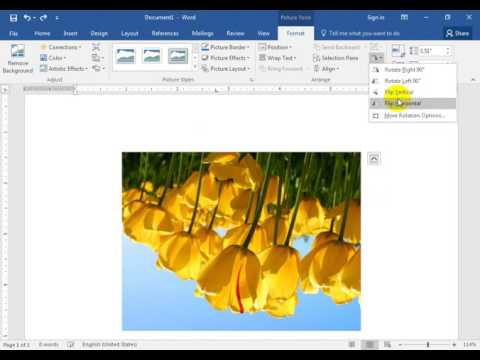Image resolution: width=480 pixels, height=360 pixels.
Task: Click the Page 1 of 1 status indicator
Action: (16, 345)
